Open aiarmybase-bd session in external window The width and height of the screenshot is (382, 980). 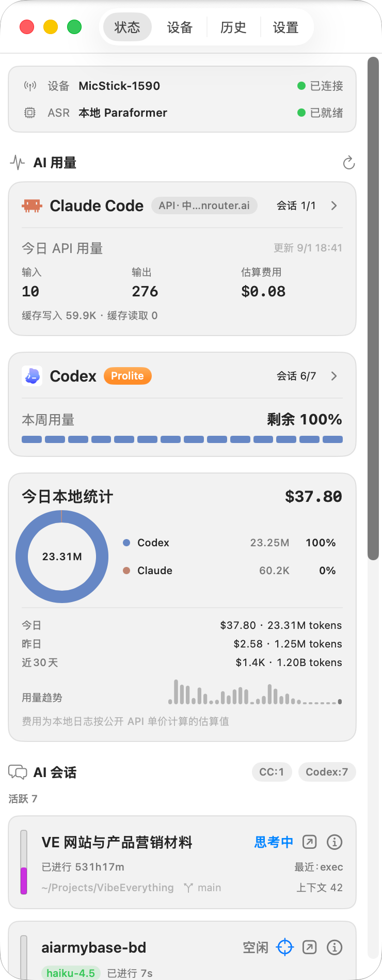tap(309, 947)
